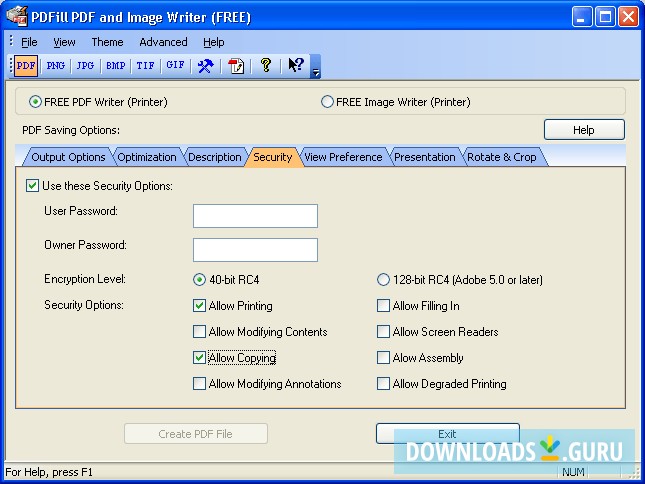
Task: Enable Alow Assembly checkbox
Action: click(x=383, y=358)
